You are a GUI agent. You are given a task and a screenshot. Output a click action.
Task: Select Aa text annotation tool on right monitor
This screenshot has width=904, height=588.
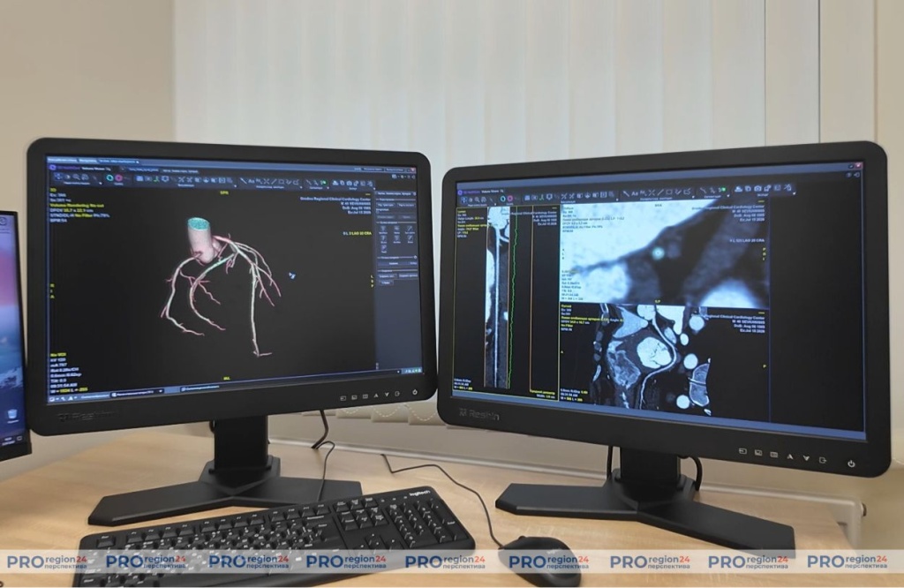[634, 193]
